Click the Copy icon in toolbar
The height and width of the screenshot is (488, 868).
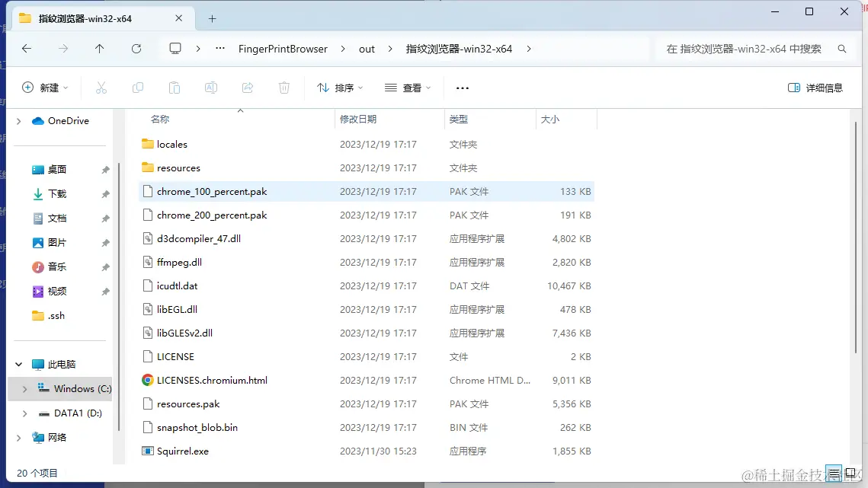click(x=138, y=88)
